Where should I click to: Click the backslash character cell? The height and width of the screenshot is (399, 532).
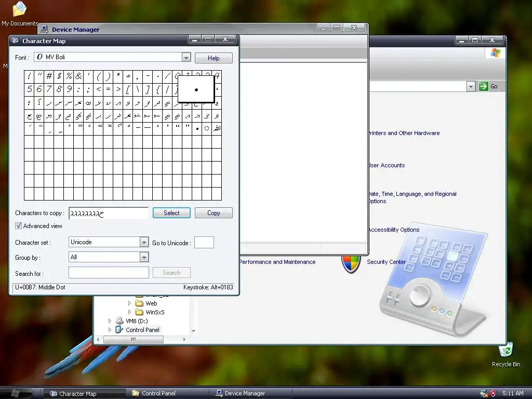coord(138,89)
